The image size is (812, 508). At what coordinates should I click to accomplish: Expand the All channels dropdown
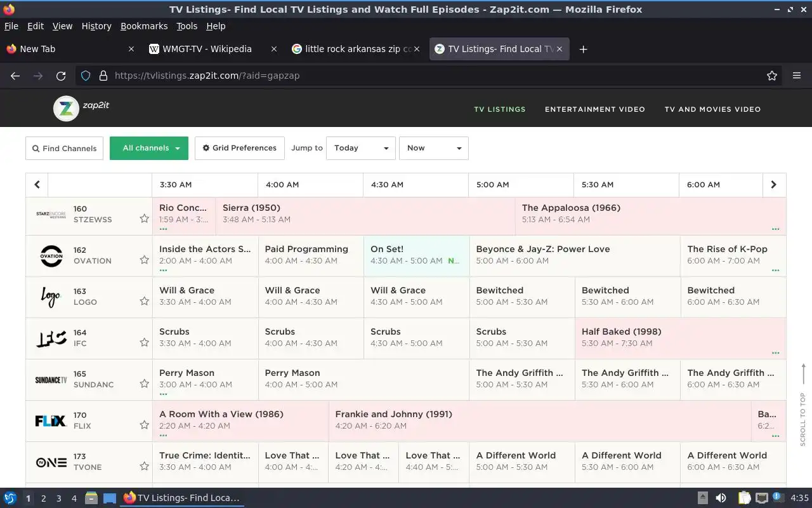coord(149,148)
